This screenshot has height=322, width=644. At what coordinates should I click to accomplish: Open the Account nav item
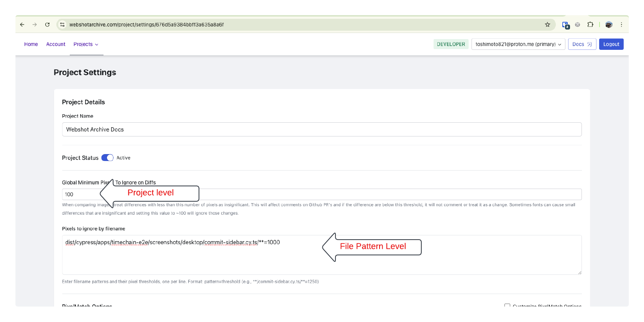(x=56, y=44)
